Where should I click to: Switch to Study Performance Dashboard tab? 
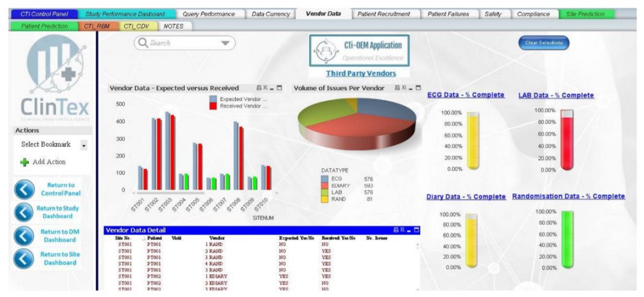125,14
